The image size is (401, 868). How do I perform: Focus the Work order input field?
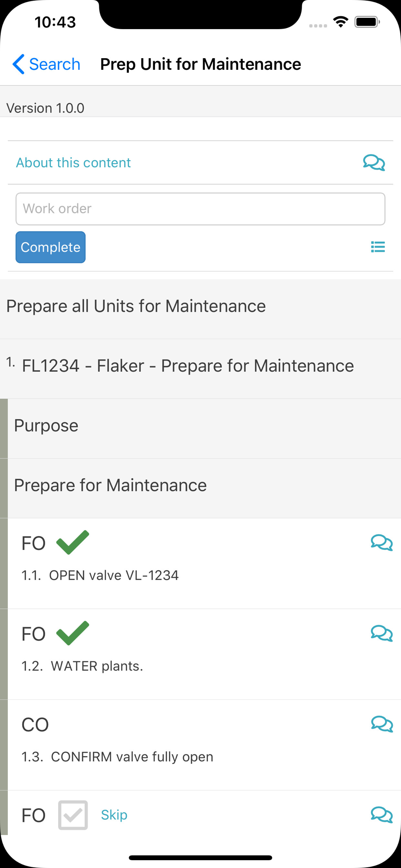pyautogui.click(x=200, y=209)
